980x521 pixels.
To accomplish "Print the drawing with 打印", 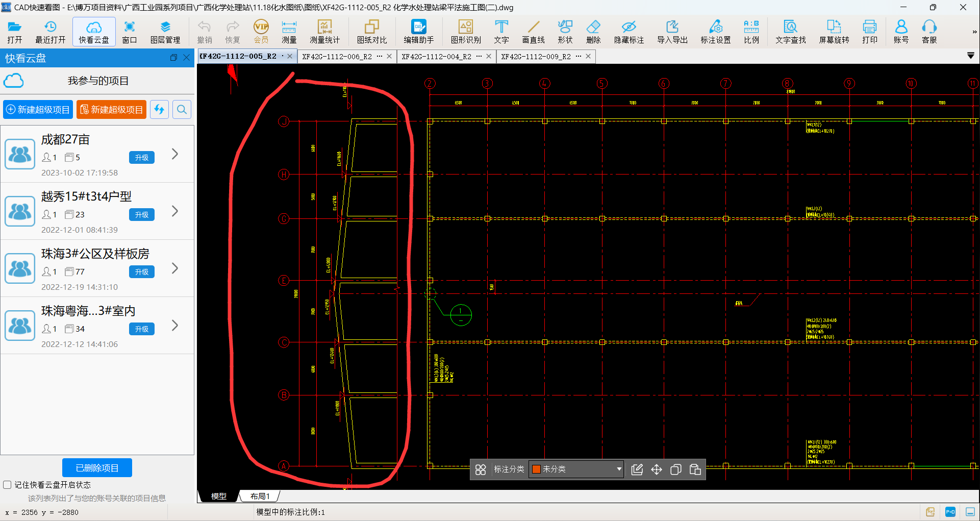I will point(870,32).
